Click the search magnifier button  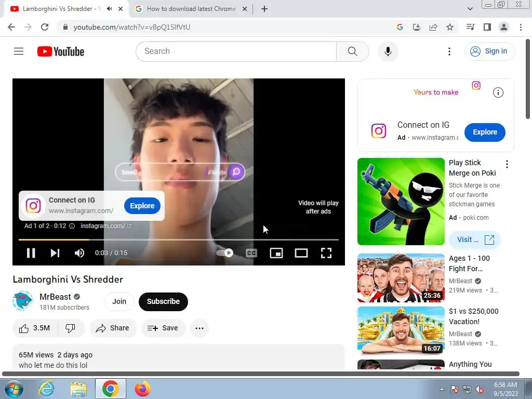353,51
